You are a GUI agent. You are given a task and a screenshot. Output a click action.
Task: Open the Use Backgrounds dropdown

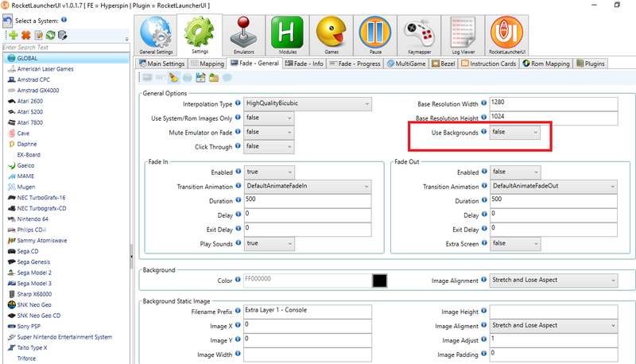tap(515, 133)
